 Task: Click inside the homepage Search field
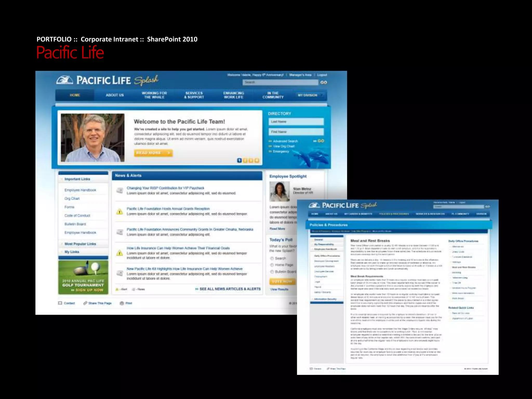[x=280, y=82]
